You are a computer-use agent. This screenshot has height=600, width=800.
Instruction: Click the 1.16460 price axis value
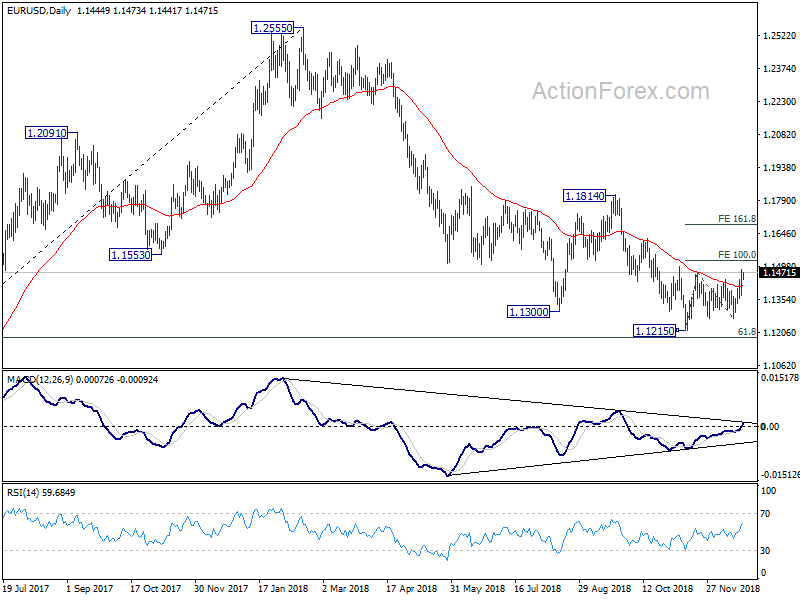779,234
